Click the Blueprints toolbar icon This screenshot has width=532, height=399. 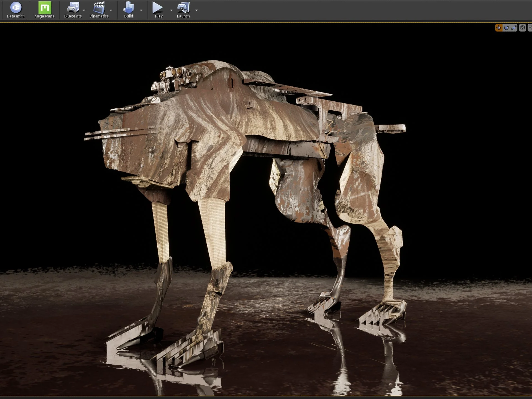pyautogui.click(x=73, y=8)
